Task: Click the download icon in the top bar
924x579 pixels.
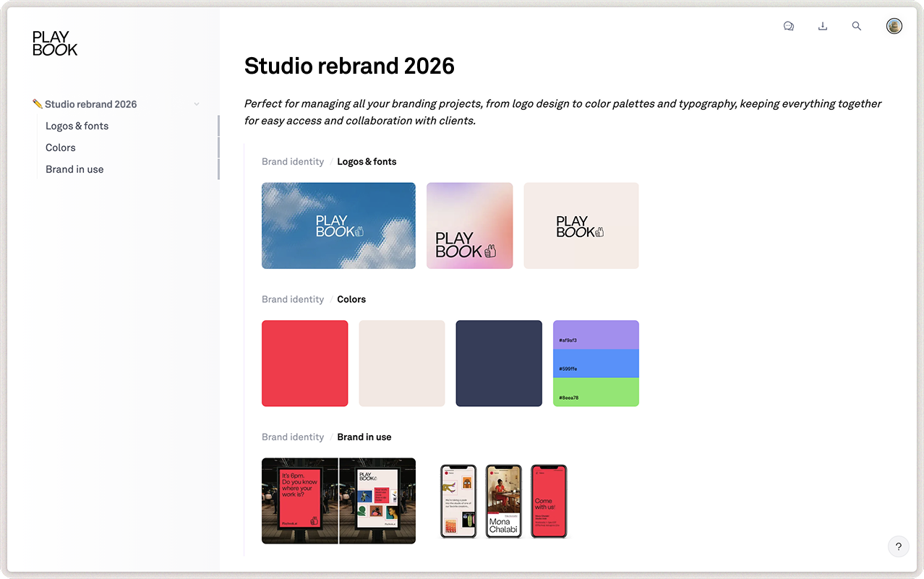Action: click(x=822, y=25)
